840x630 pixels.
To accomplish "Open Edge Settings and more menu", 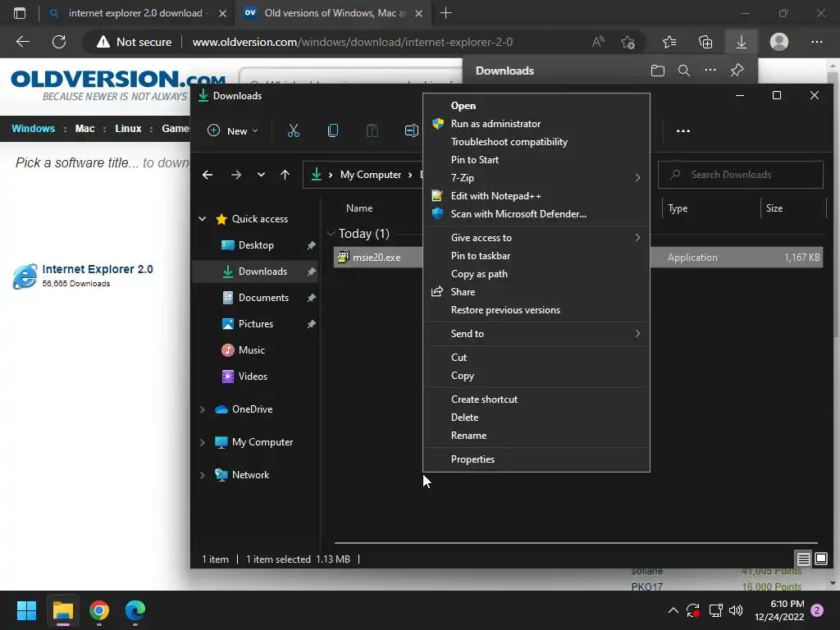I will (x=816, y=42).
